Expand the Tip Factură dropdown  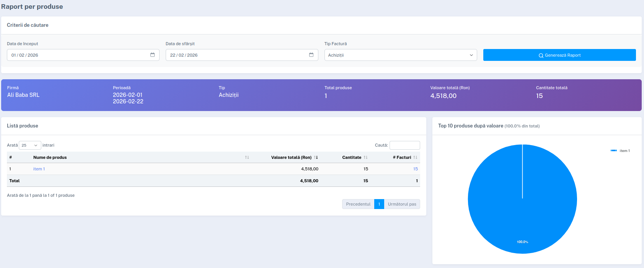(x=400, y=55)
